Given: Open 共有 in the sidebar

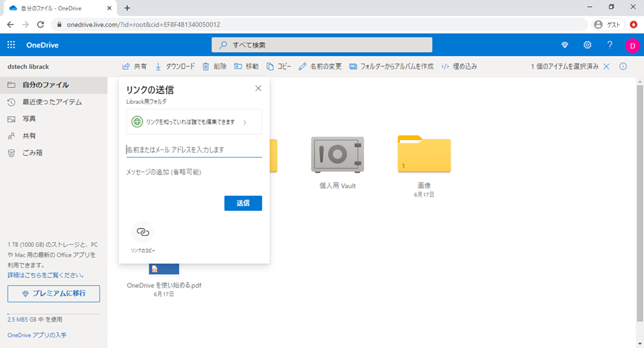Looking at the screenshot, I should pyautogui.click(x=53, y=136).
